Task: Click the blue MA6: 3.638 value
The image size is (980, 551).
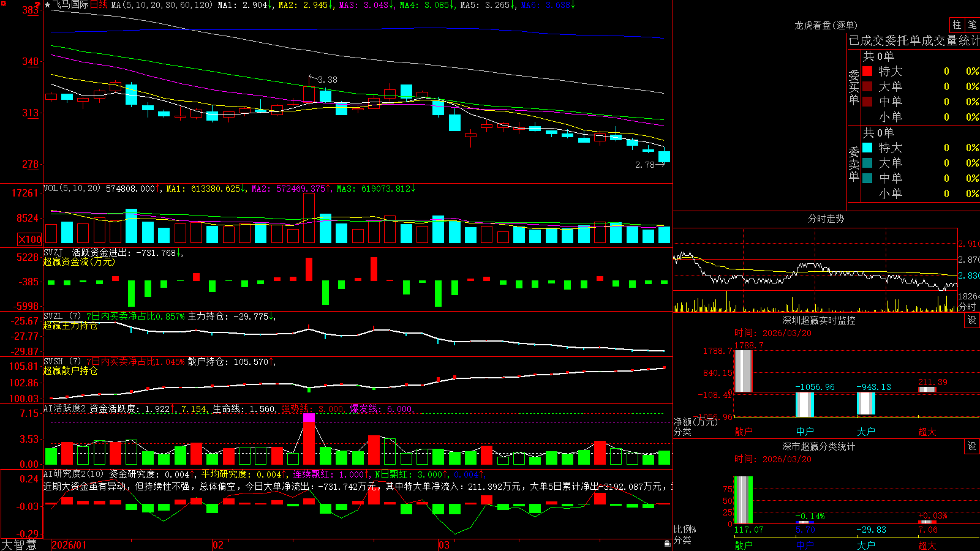Action: pyautogui.click(x=548, y=5)
